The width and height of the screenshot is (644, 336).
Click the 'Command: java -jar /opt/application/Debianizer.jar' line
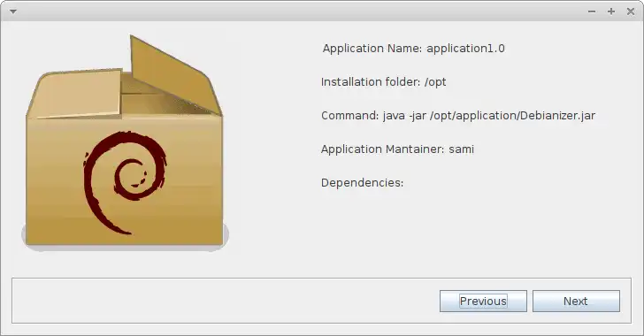458,116
